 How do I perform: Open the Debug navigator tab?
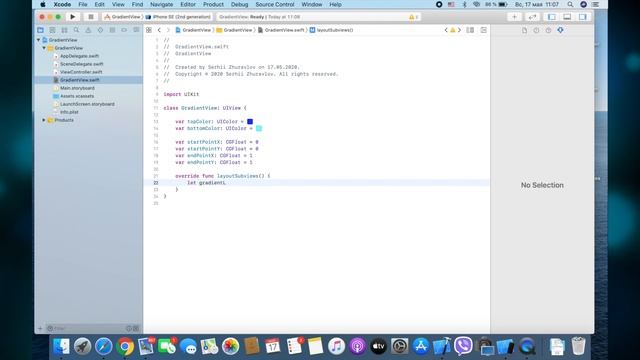(112, 30)
